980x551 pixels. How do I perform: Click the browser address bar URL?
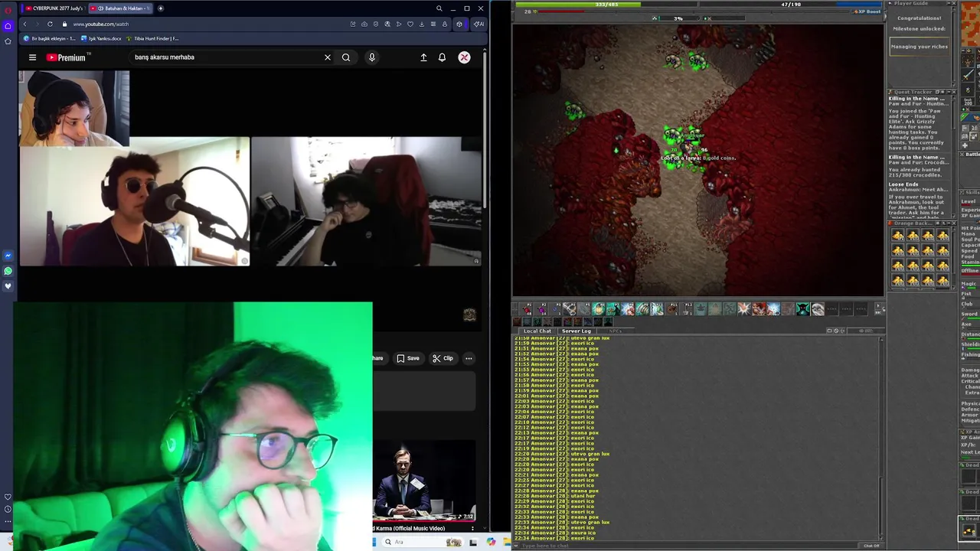(x=100, y=24)
